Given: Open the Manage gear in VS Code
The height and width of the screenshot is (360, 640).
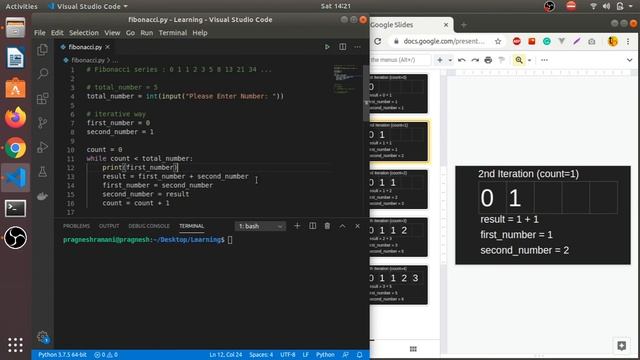Looking at the screenshot, I should [42, 337].
